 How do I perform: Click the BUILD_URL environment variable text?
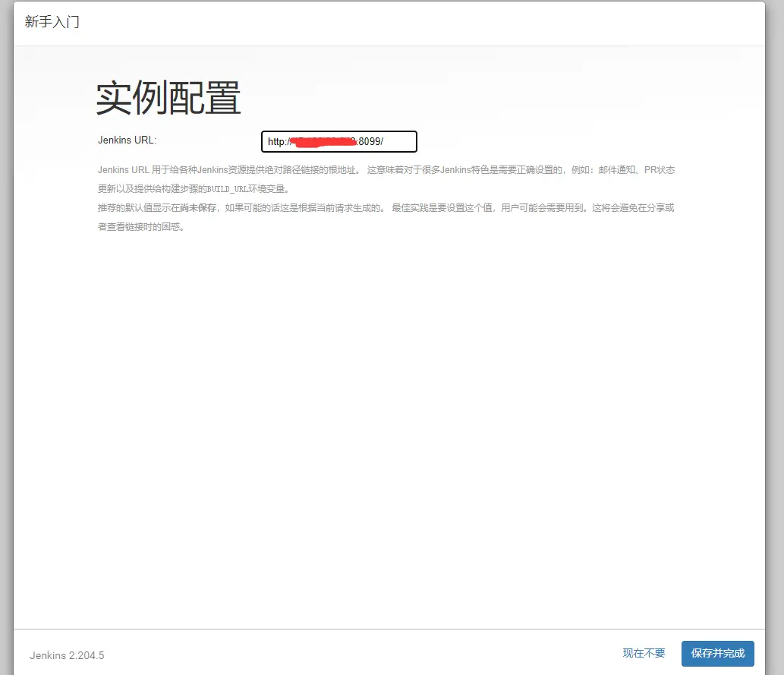click(x=228, y=189)
